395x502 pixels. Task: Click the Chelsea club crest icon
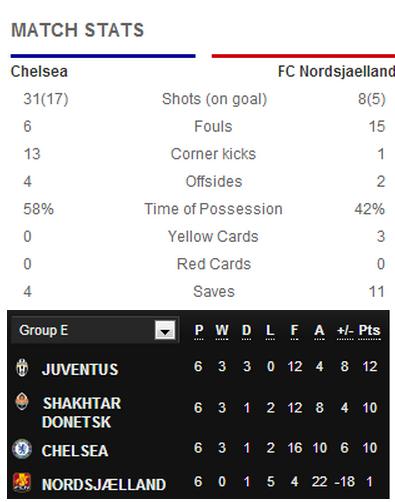pos(22,449)
